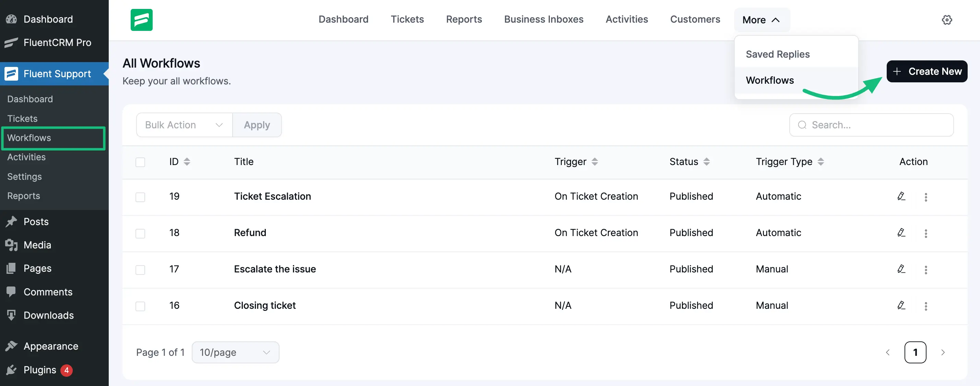Open Downloads in the sidebar
980x386 pixels.
48,315
